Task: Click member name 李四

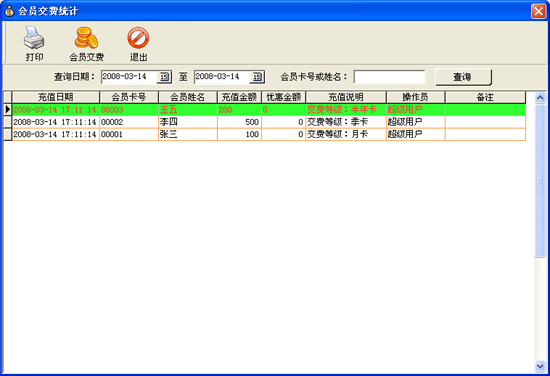Action: (169, 122)
